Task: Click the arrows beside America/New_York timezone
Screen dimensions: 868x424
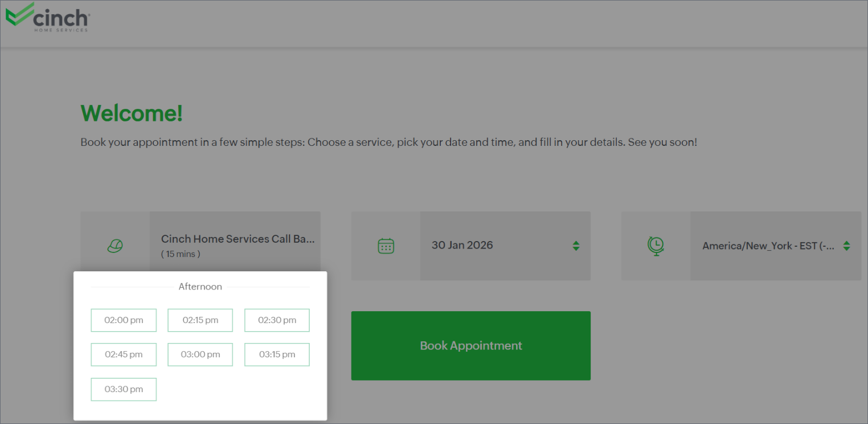Action: click(x=846, y=246)
